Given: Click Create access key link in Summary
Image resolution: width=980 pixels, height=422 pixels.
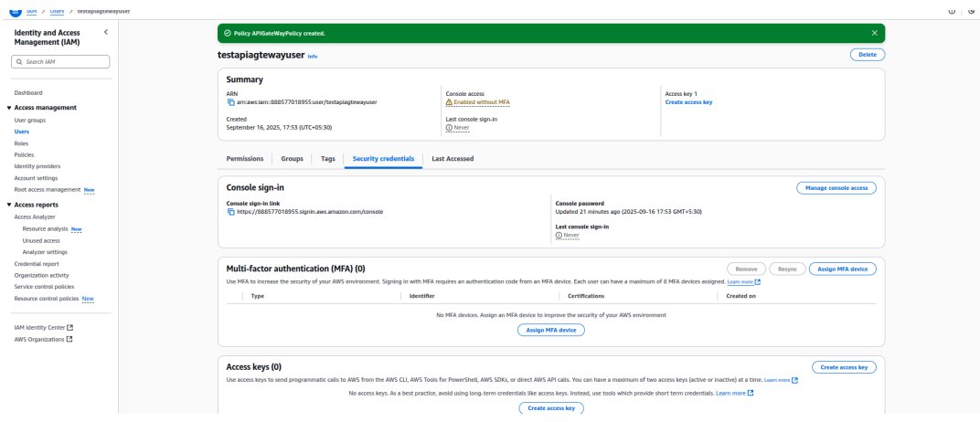Looking at the screenshot, I should click(x=688, y=102).
